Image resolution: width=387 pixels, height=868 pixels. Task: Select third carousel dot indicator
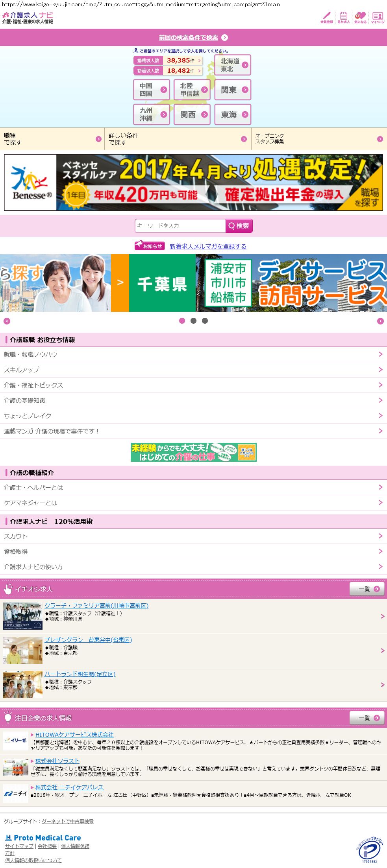pos(205,321)
